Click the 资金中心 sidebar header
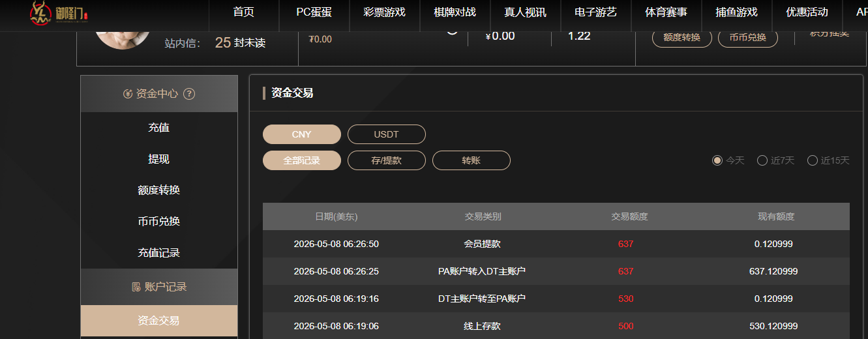 [x=159, y=94]
